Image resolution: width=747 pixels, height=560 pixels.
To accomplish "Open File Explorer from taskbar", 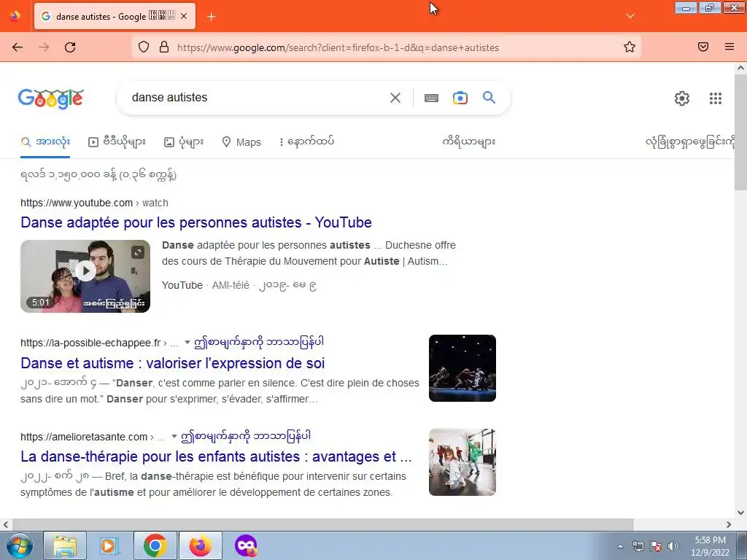I will [x=65, y=545].
